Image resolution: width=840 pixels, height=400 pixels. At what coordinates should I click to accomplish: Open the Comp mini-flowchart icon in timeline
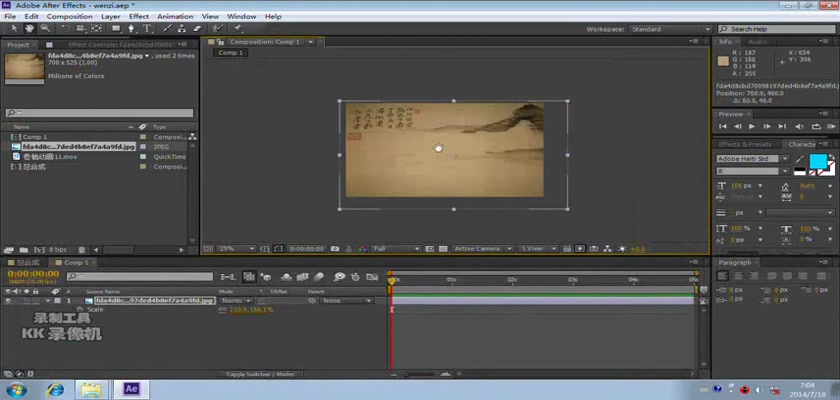(228, 277)
